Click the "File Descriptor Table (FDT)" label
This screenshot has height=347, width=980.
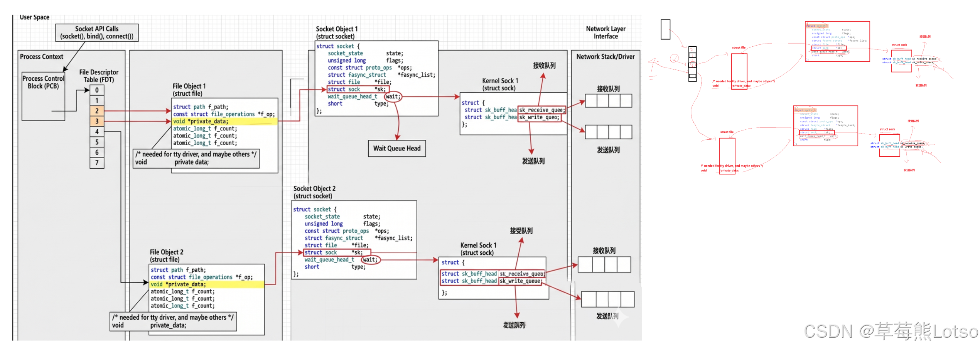point(99,76)
